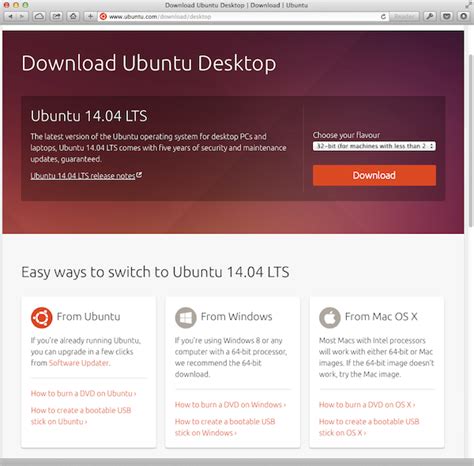Image resolution: width=474 pixels, height=466 pixels.
Task: Click the orange Download button
Action: point(374,175)
